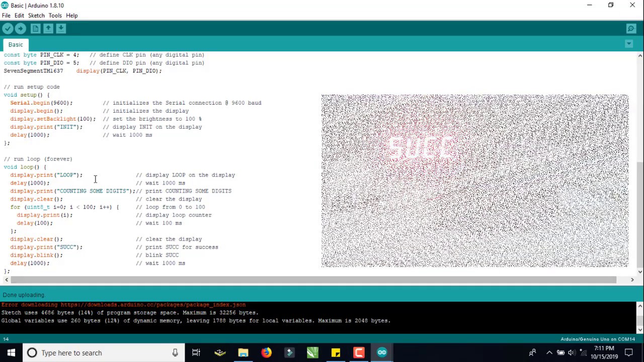Viewport: 644px width, 362px height.
Task: Click the package_index.json error line
Action: (123, 305)
